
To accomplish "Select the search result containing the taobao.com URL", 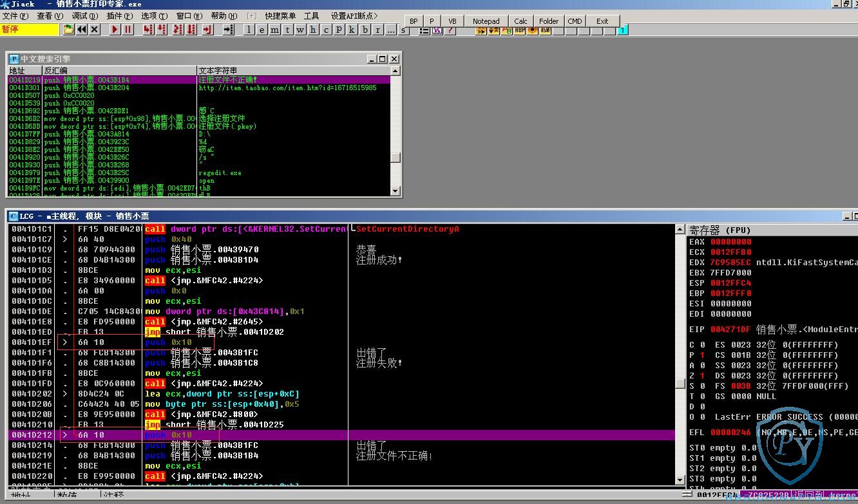I will coord(199,88).
